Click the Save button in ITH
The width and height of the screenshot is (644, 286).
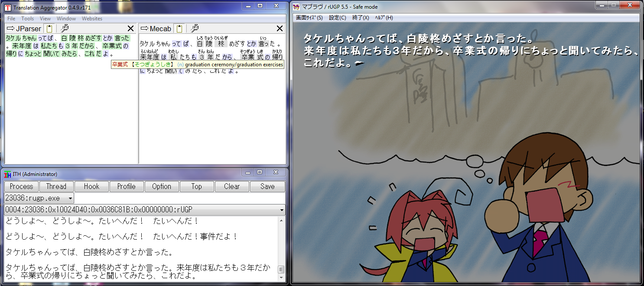[x=267, y=186]
